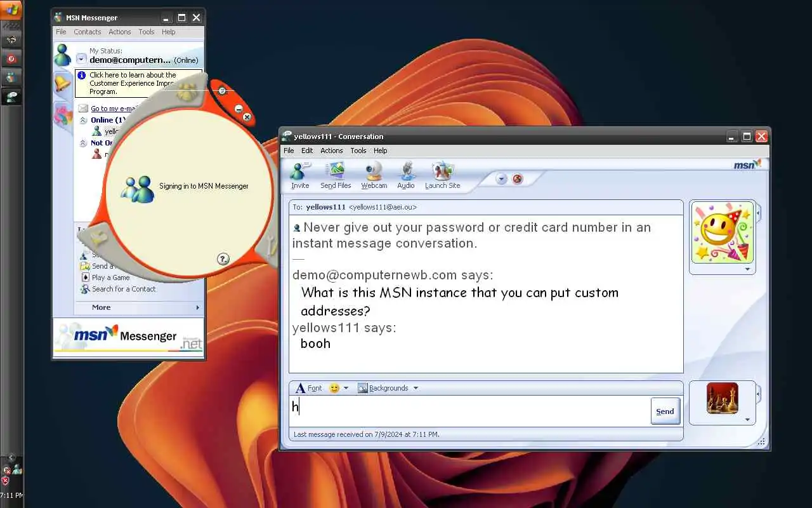The height and width of the screenshot is (508, 812).
Task: Click the Last message received status line
Action: coord(366,434)
